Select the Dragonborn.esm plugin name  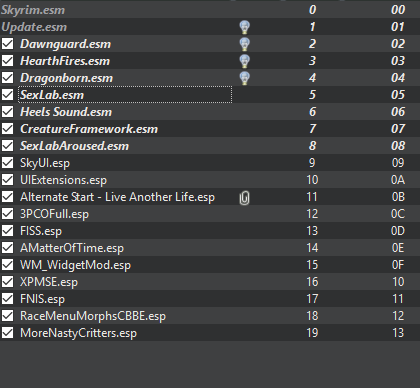tap(66, 78)
